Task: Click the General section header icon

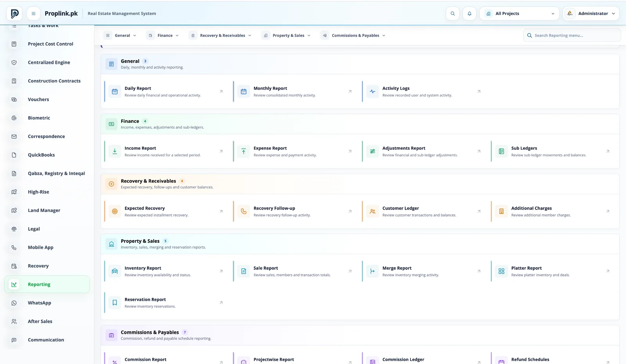Action: tap(112, 64)
